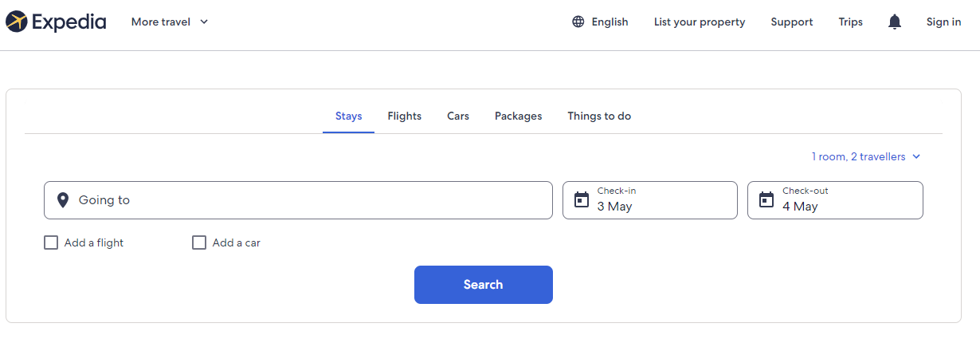The image size is (980, 343).
Task: Click the Expedia logo icon
Action: point(16,22)
